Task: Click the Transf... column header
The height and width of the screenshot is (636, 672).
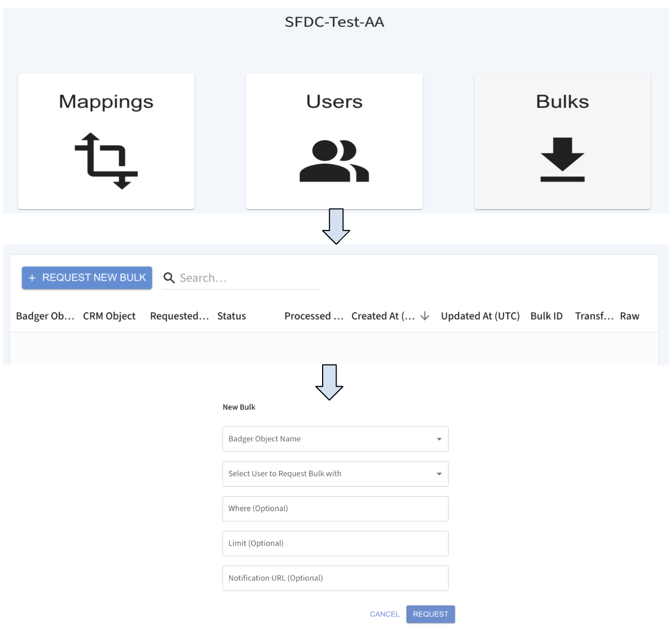Action: click(594, 316)
